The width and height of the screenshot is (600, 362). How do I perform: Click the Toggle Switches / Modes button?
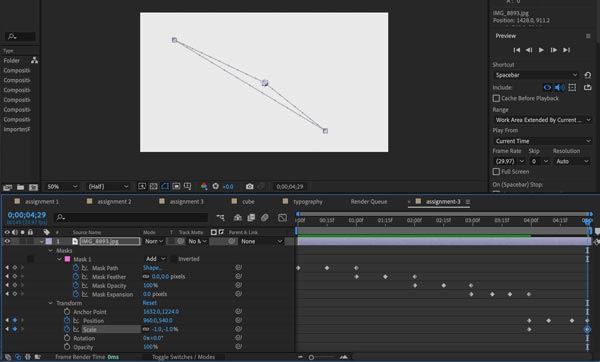(x=183, y=357)
